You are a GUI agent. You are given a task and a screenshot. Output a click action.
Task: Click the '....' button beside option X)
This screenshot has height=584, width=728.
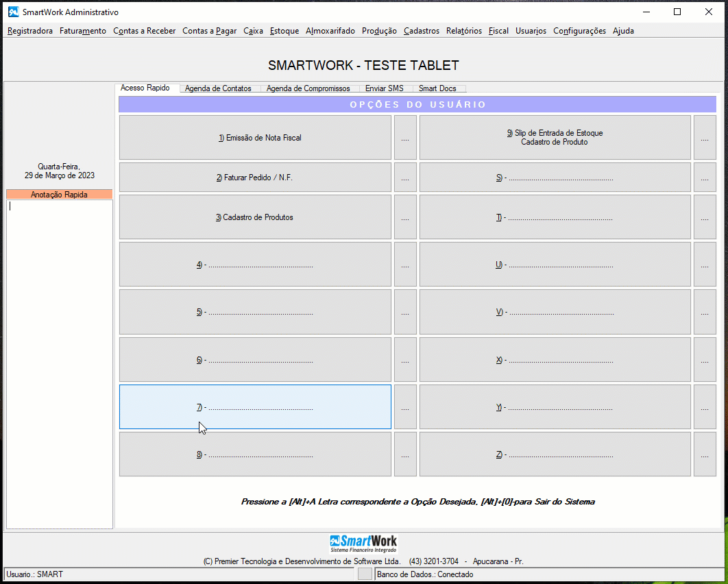click(x=705, y=359)
